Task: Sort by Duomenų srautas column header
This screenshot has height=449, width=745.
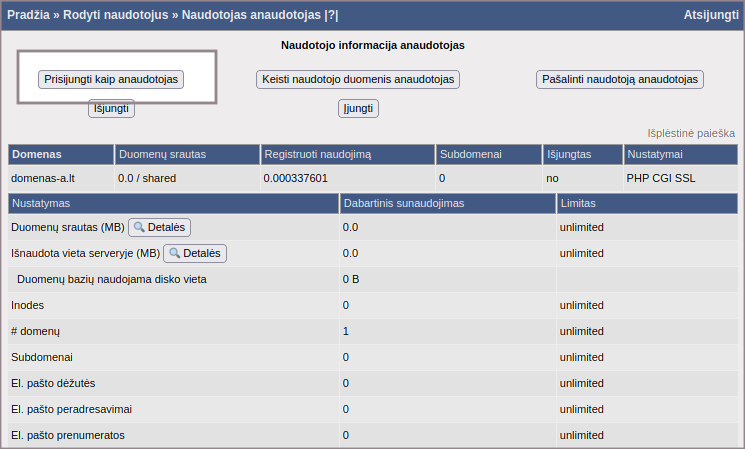Action: tap(162, 155)
